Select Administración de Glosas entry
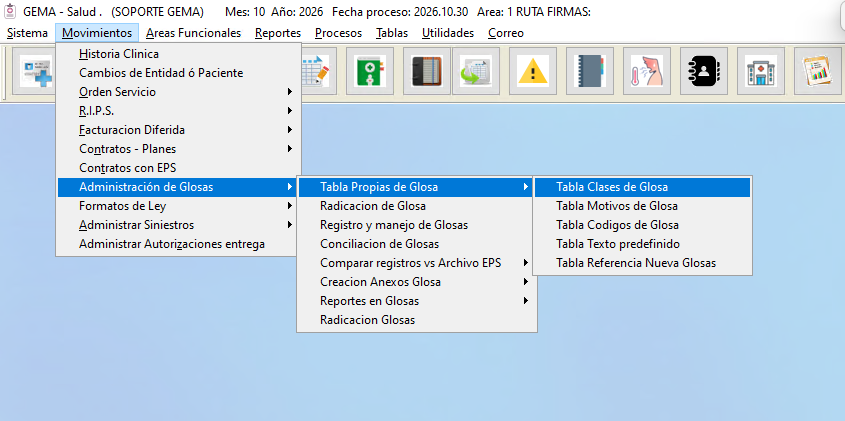 (178, 187)
